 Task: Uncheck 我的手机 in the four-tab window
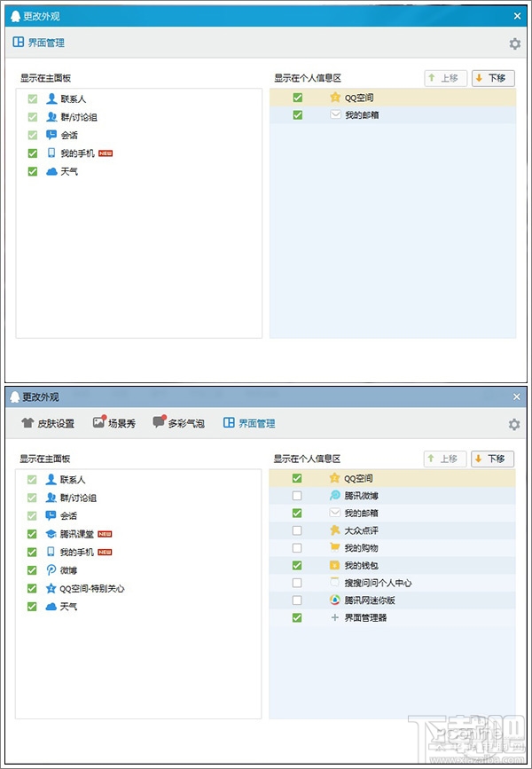point(32,553)
